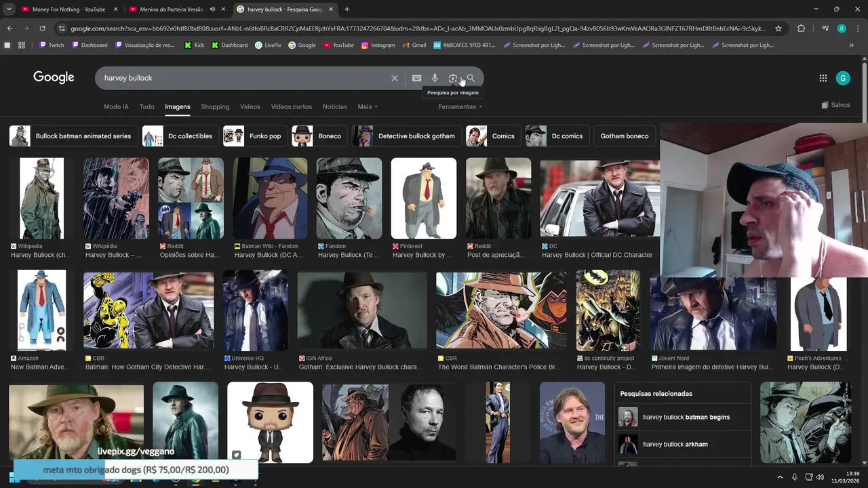Viewport: 868px width, 488px height.
Task: Open the LivePix bookmark
Action: click(268, 45)
